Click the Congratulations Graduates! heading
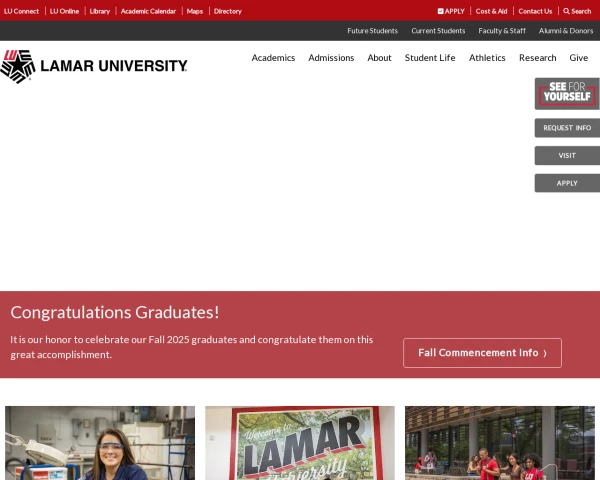Viewport: 600px width, 480px height. 115,312
